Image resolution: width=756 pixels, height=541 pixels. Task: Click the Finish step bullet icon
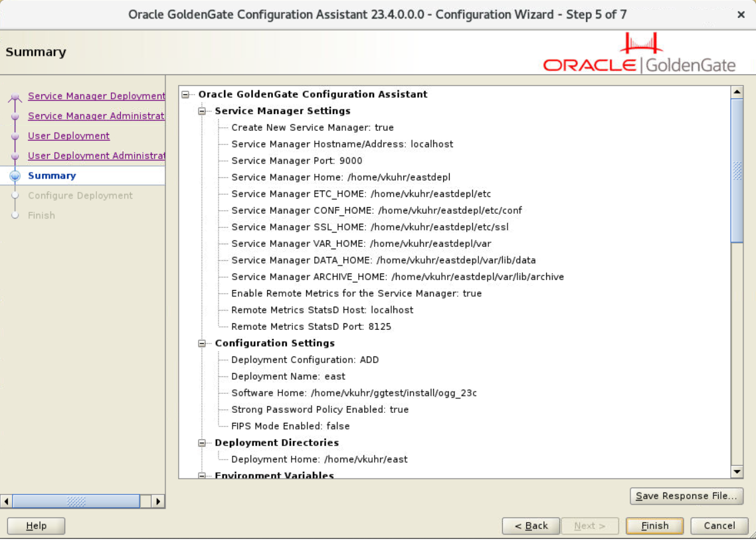pos(15,215)
